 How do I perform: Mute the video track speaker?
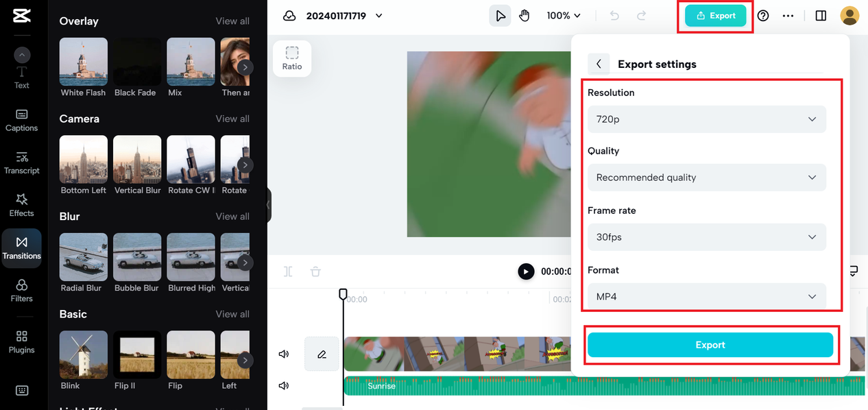click(x=284, y=354)
